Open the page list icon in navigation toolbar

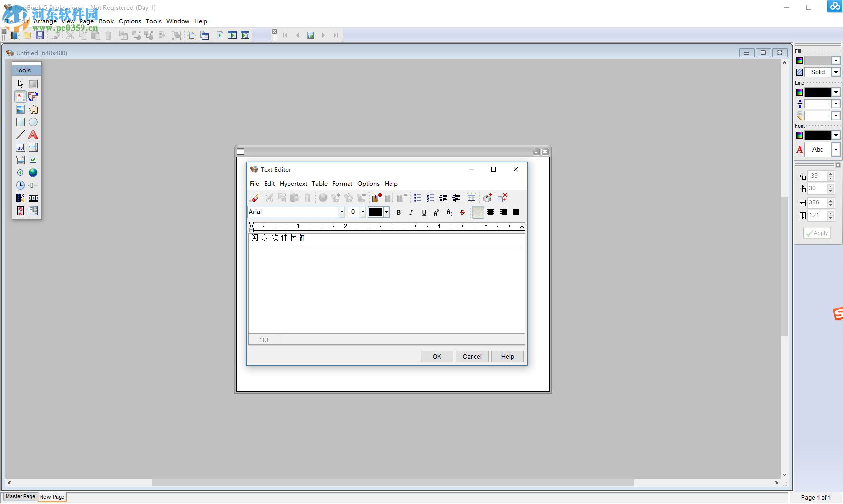310,35
